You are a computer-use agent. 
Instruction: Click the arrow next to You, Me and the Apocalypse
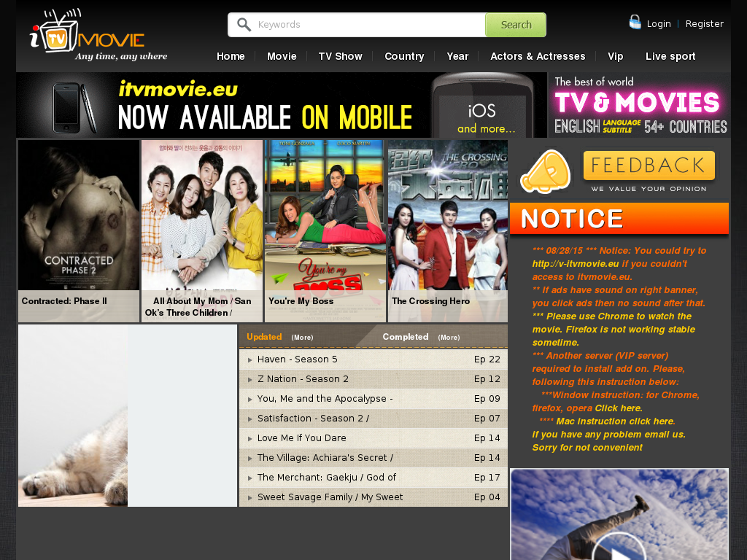point(249,399)
